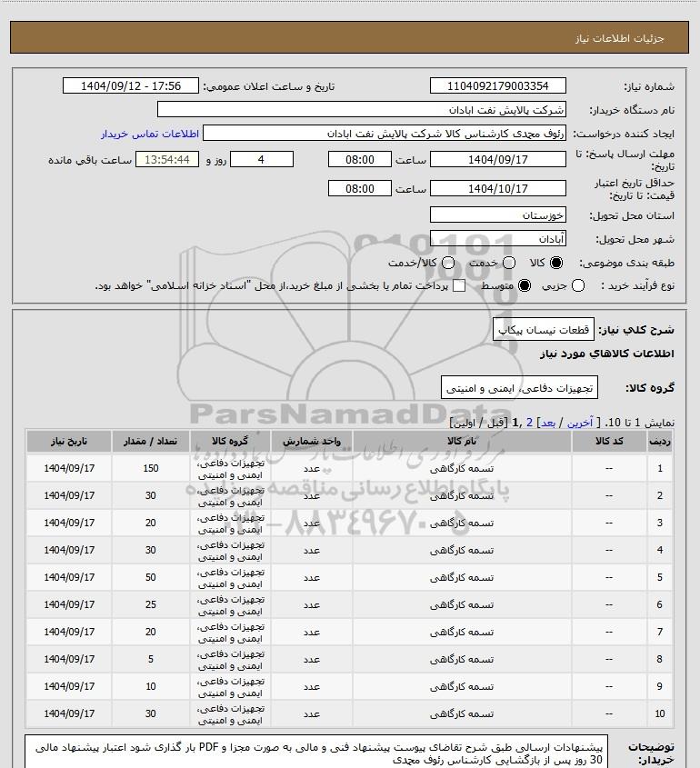The height and width of the screenshot is (768, 700).
Task: Open buyer contact info link اطلاعات تماس خریدار
Action: point(150,134)
